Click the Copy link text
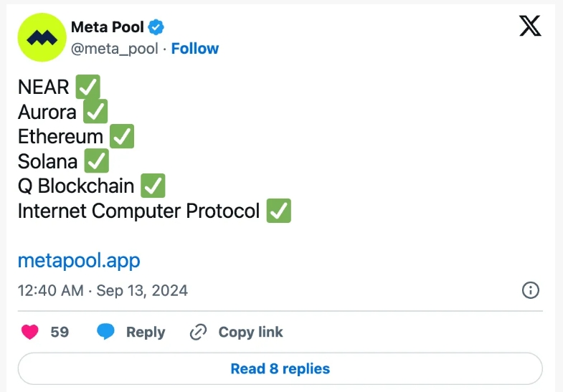 click(250, 332)
